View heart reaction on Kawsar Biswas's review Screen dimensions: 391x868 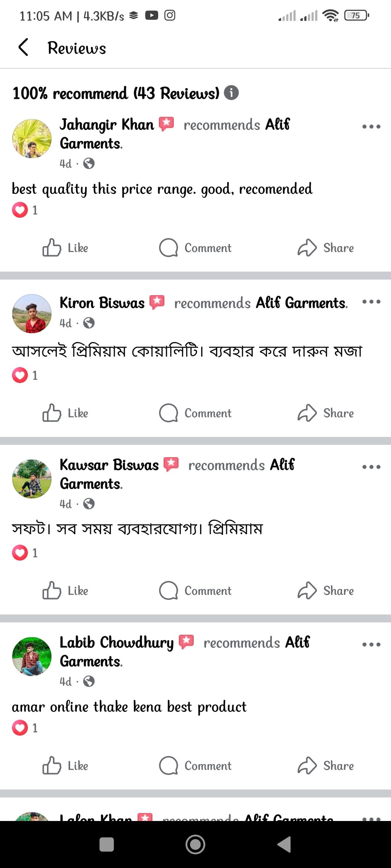[20, 553]
